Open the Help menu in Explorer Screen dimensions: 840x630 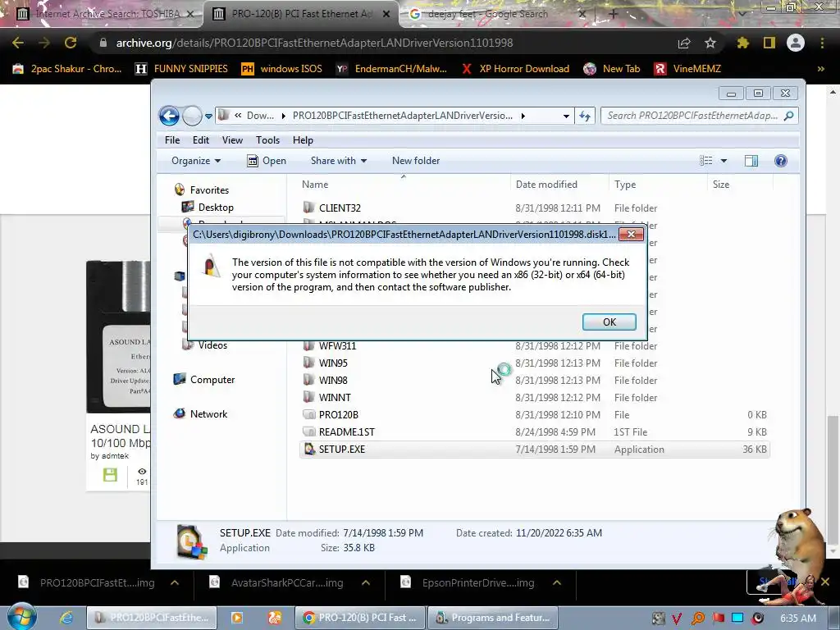[x=303, y=139]
